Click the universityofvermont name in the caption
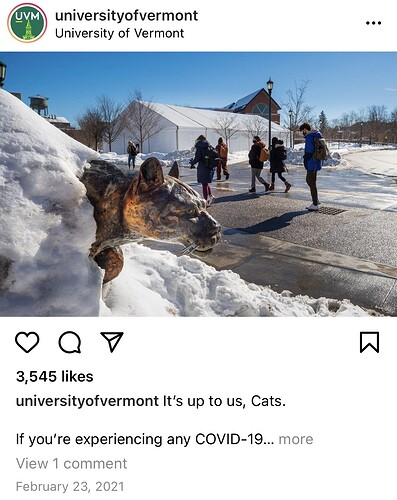 click(87, 401)
